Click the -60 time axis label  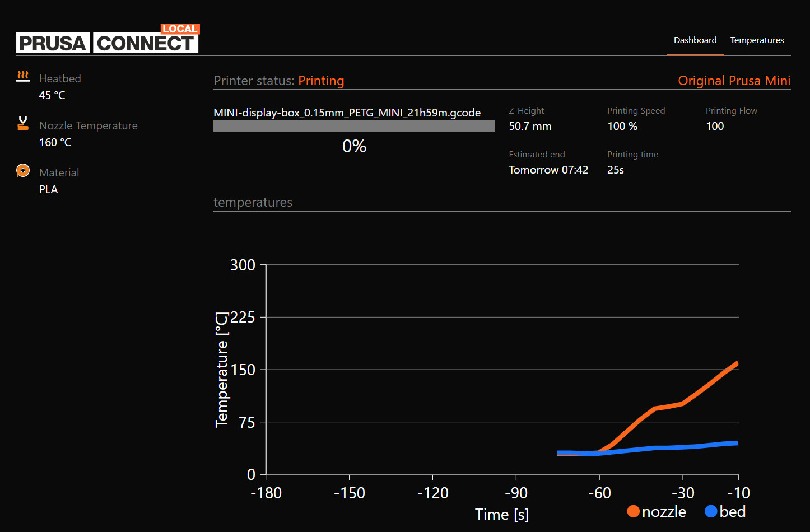pyautogui.click(x=599, y=493)
